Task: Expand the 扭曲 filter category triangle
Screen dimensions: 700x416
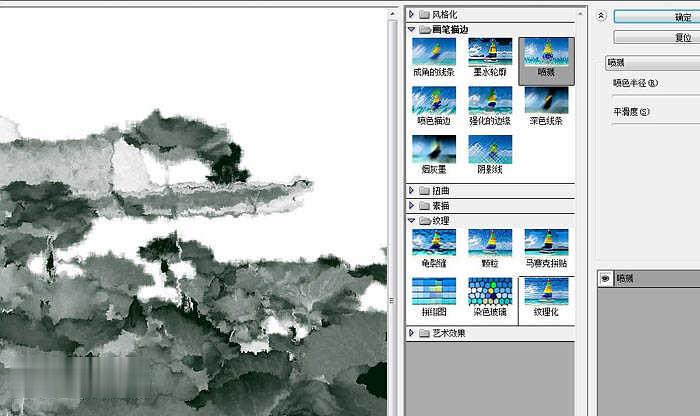Action: (412, 191)
